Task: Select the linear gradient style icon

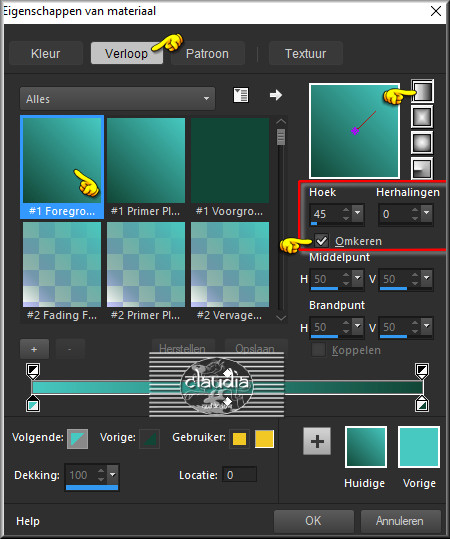Action: (422, 91)
